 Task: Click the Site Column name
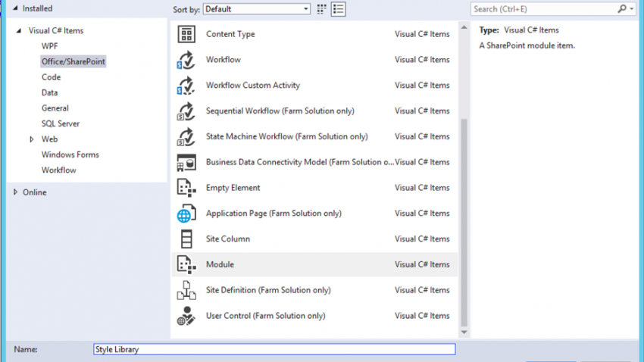tap(228, 239)
